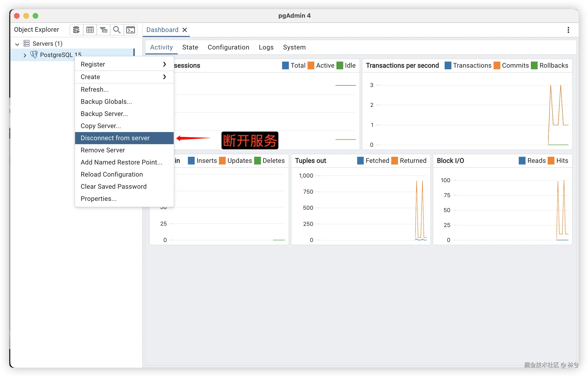Open the three-dot kebab menu

[x=568, y=30]
